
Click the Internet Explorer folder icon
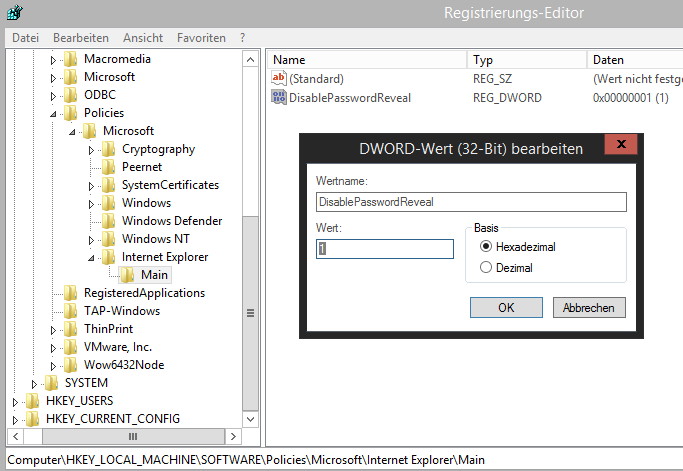pyautogui.click(x=108, y=257)
